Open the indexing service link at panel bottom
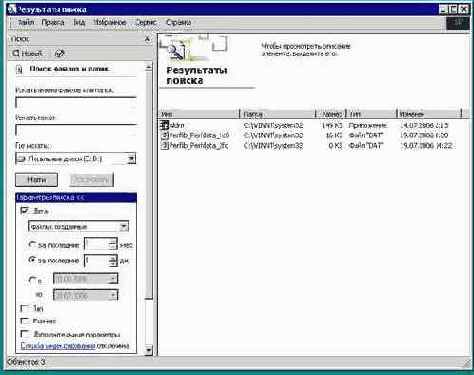Screen dimensions: 474x375 (x=58, y=346)
